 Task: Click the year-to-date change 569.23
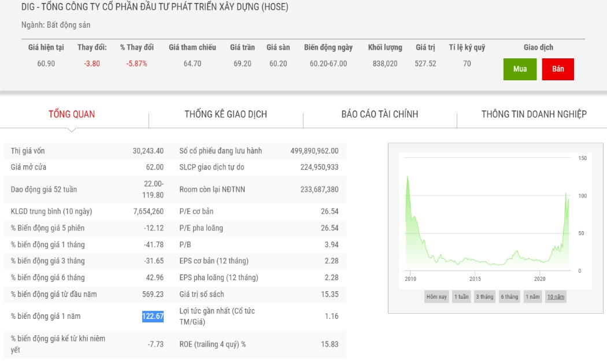point(153,294)
